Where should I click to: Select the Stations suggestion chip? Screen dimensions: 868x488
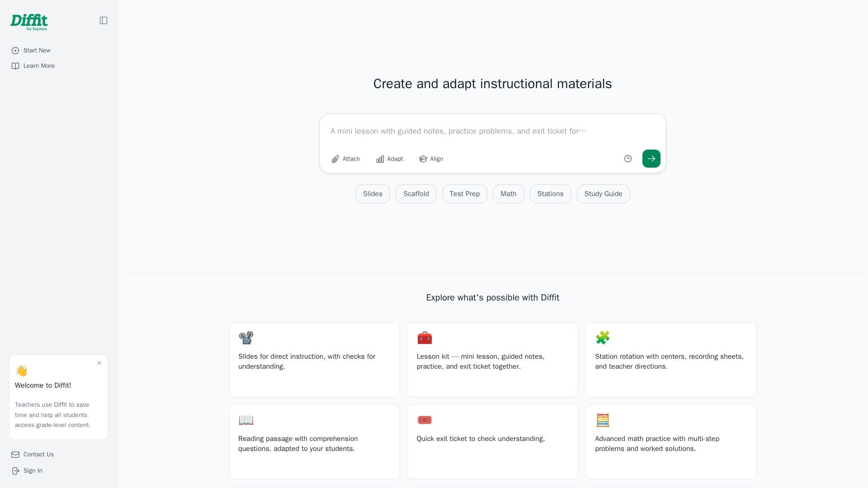[x=551, y=194]
